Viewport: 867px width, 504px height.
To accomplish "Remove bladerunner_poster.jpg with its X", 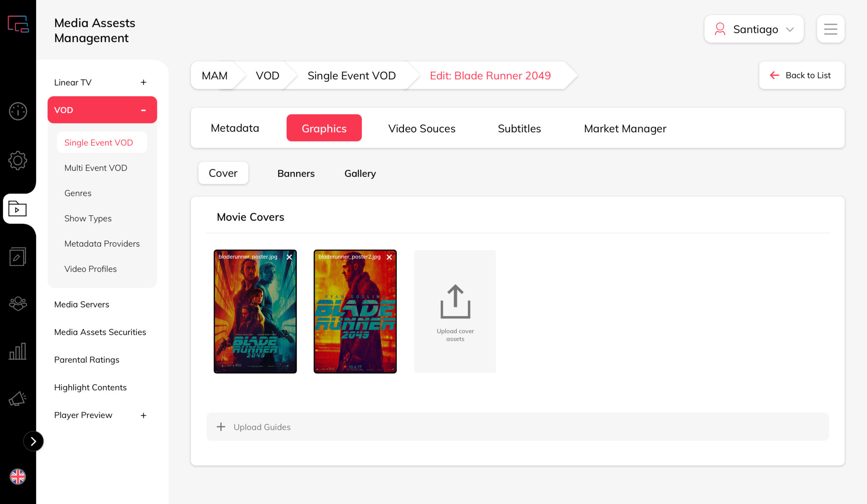I will coord(289,257).
